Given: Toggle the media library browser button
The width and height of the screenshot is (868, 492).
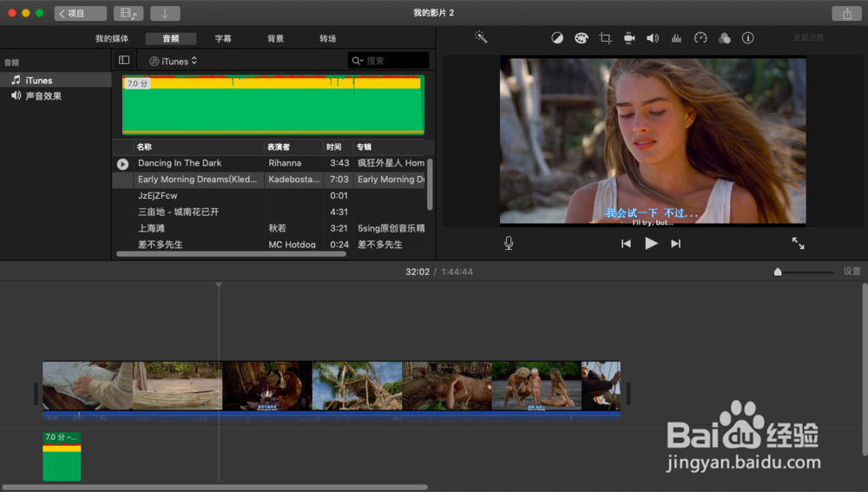Looking at the screenshot, I should (128, 13).
